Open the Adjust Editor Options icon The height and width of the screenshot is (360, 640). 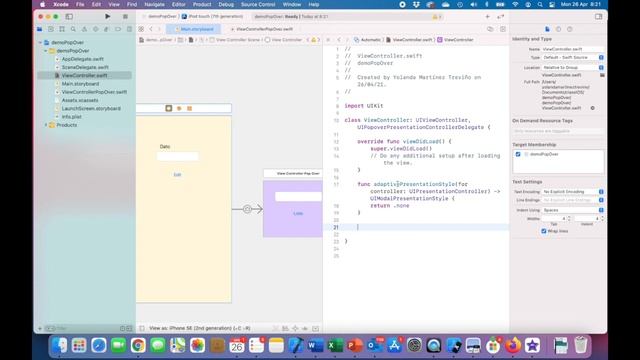pyautogui.click(x=490, y=29)
